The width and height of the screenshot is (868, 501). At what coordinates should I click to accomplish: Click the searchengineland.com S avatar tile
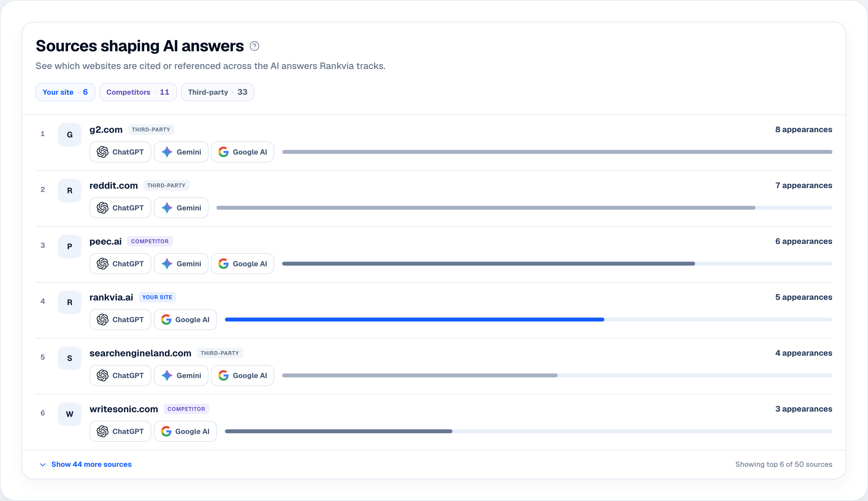69,359
